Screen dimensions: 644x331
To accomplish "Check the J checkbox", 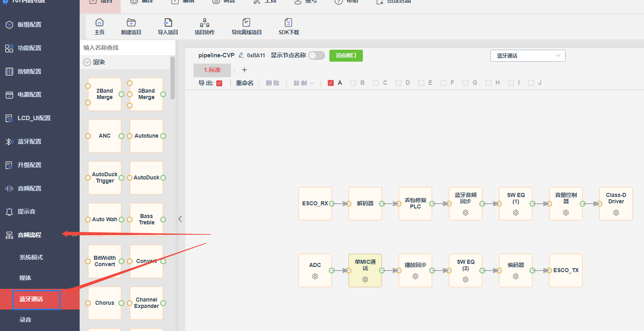I will click(x=531, y=83).
